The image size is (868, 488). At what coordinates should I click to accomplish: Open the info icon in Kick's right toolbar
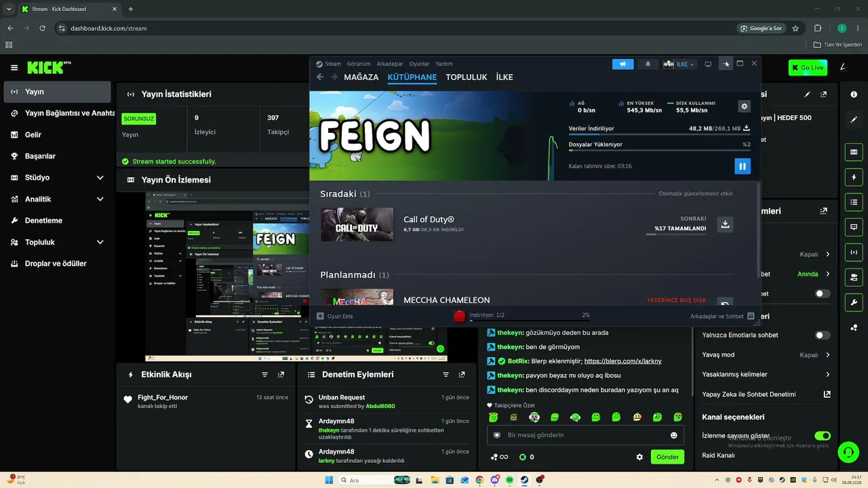pyautogui.click(x=854, y=95)
